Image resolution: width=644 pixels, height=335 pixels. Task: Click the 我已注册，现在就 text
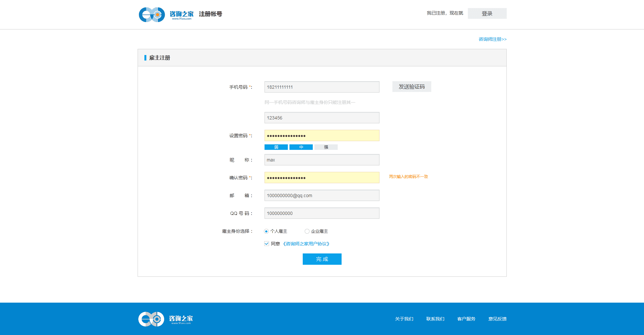[445, 13]
